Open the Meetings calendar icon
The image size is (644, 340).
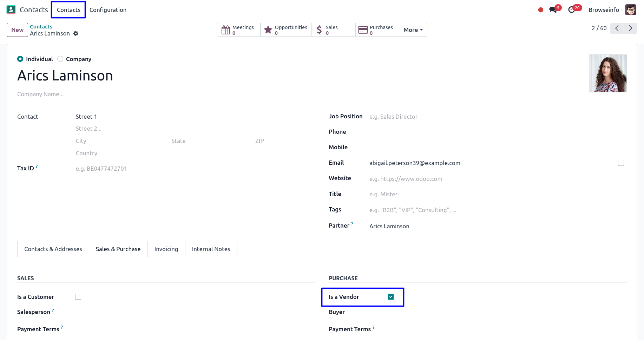226,30
